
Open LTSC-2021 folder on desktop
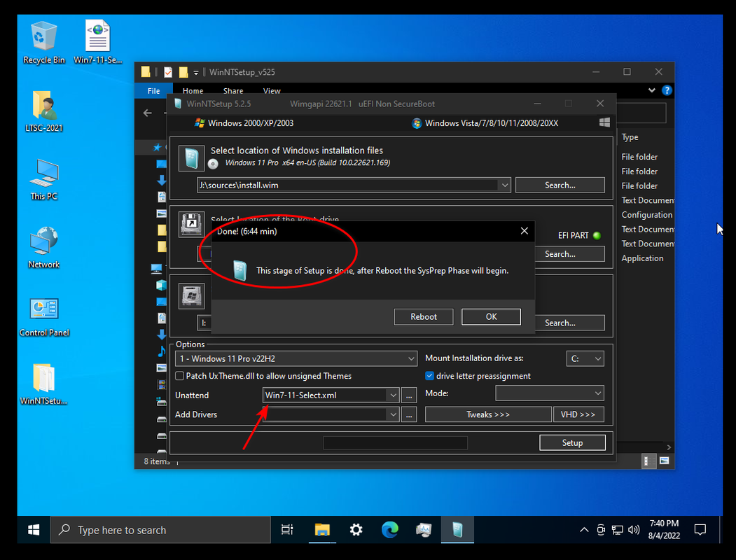coord(43,111)
